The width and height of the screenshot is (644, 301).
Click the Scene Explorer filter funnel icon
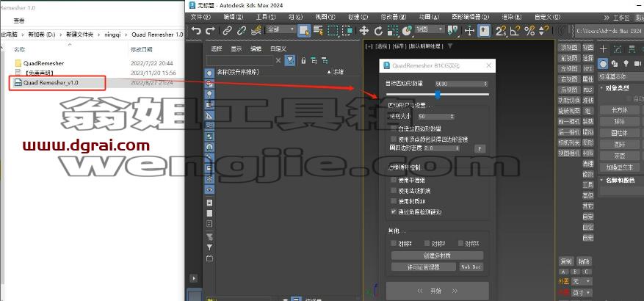(290, 61)
